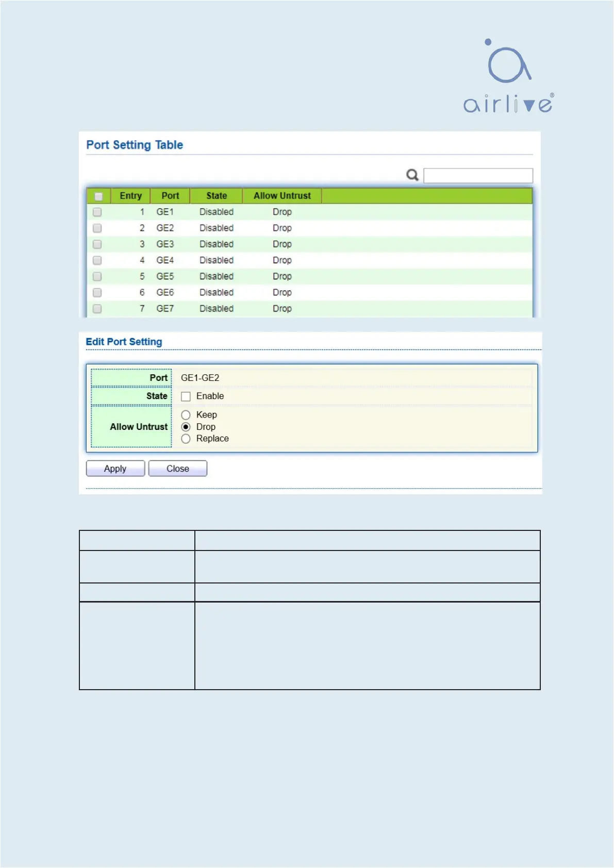Click the Close button
The width and height of the screenshot is (614, 868).
pos(178,469)
